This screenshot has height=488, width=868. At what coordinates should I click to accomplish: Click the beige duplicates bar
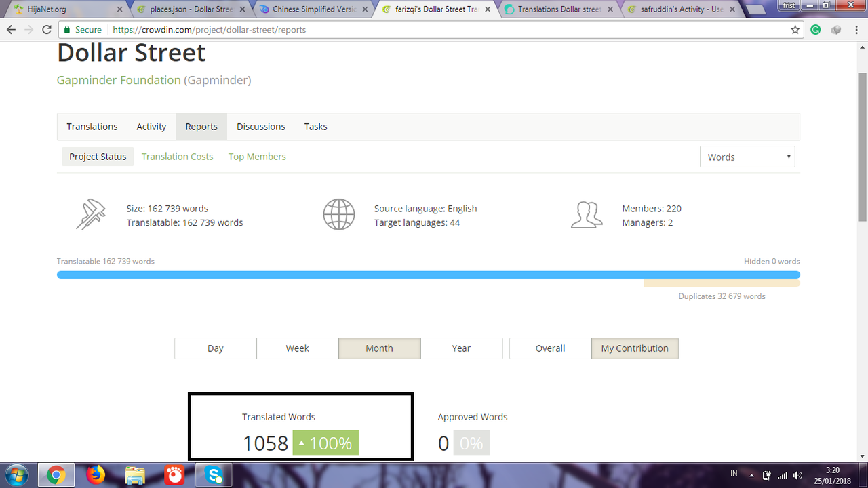point(722,283)
